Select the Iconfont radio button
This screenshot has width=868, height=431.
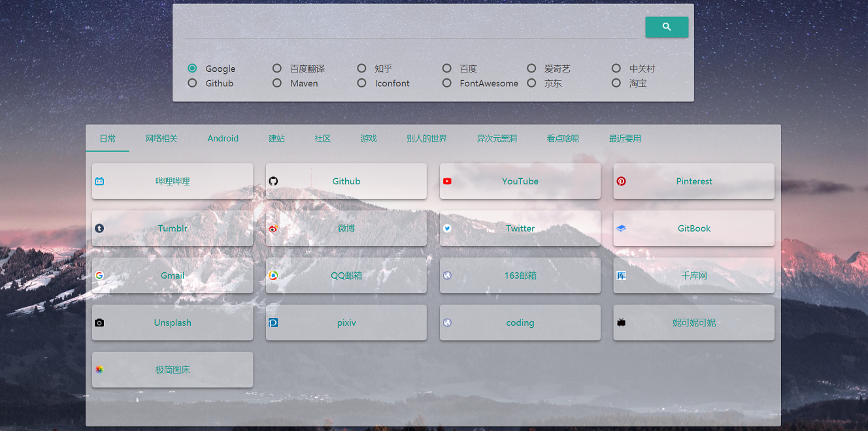pos(361,83)
